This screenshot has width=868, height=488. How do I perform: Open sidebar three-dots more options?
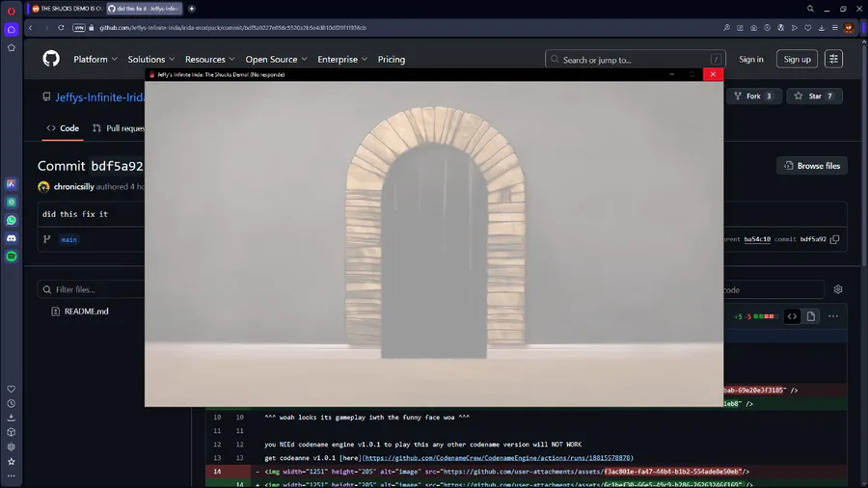coord(11,475)
